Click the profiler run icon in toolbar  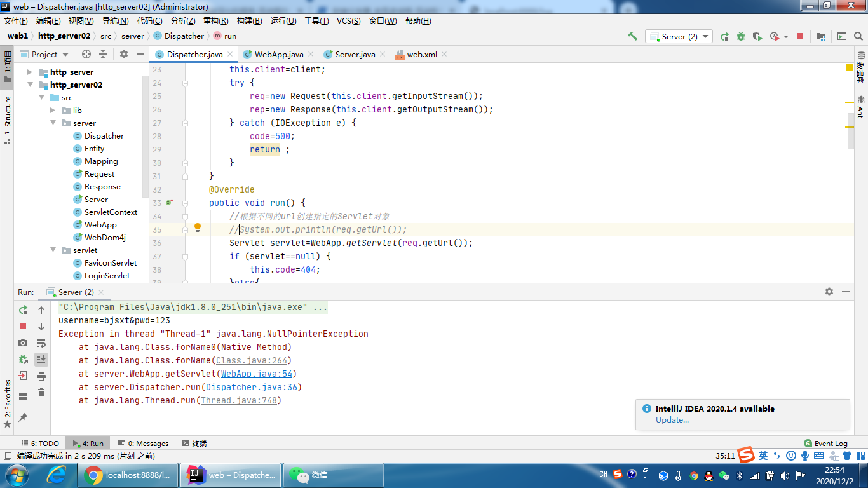pos(774,36)
